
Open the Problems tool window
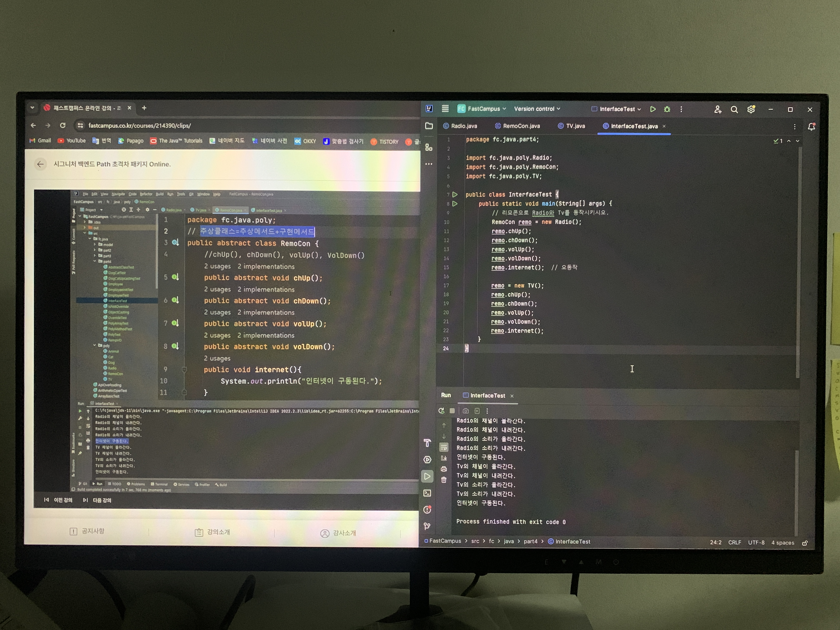point(427,510)
